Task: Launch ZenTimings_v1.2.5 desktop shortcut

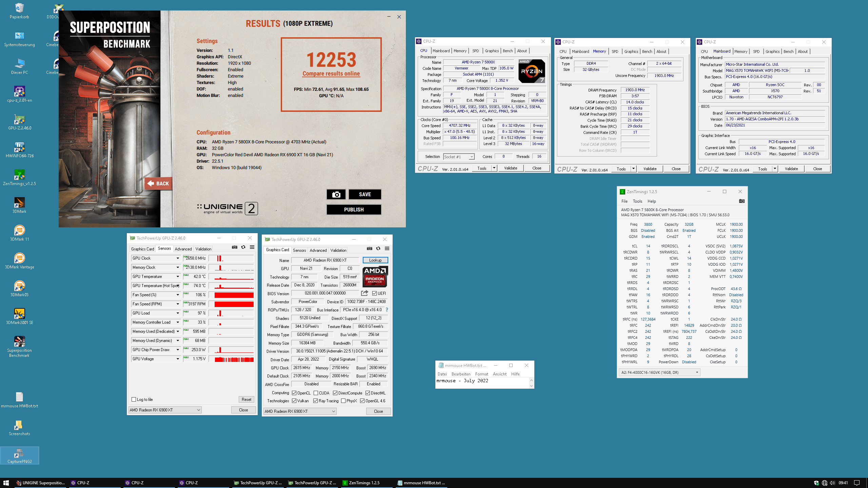Action: click(x=19, y=178)
